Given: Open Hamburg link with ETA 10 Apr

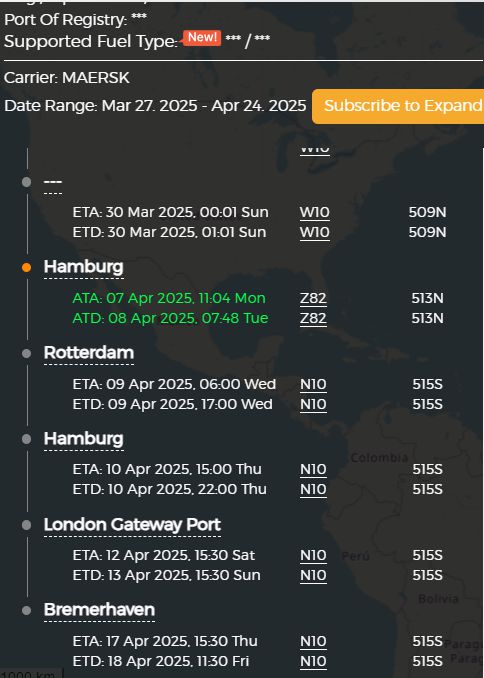Looking at the screenshot, I should (x=83, y=438).
